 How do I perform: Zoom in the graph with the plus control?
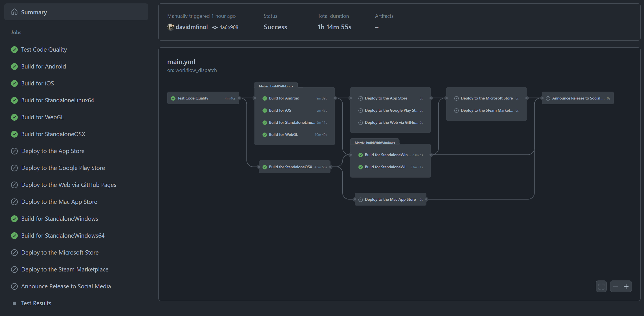pos(626,286)
